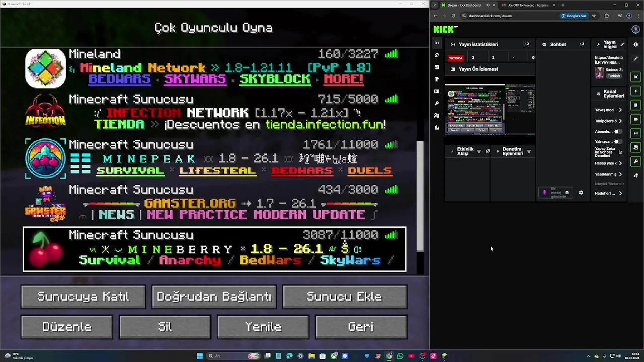This screenshot has height=362, width=644.
Task: Switch to Use OTP To Proceed tab
Action: tap(528, 5)
